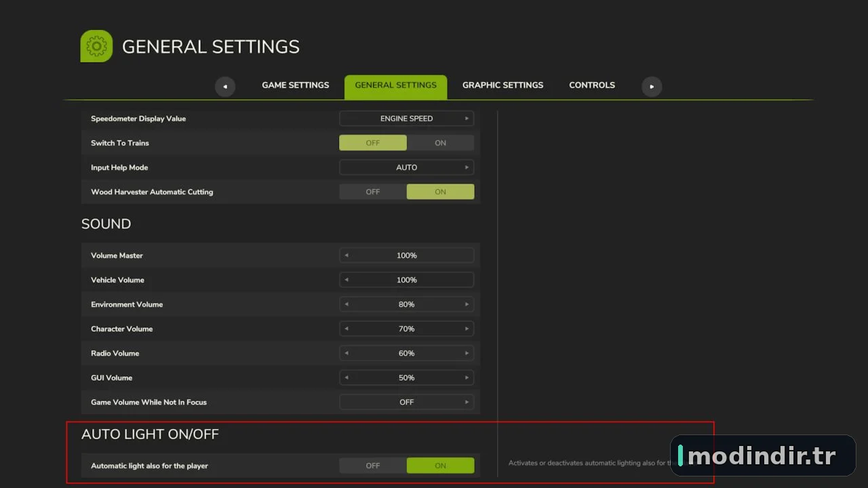
Task: Select Volume Master label
Action: [x=117, y=256]
